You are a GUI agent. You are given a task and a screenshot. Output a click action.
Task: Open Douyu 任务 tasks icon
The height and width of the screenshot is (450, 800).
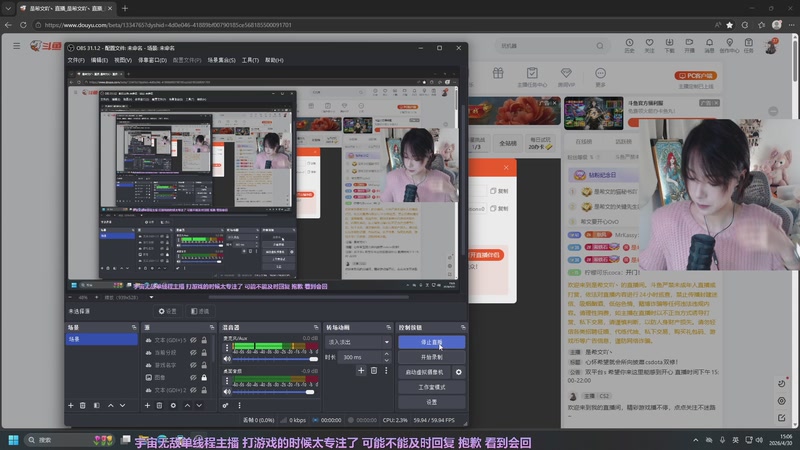(x=748, y=45)
